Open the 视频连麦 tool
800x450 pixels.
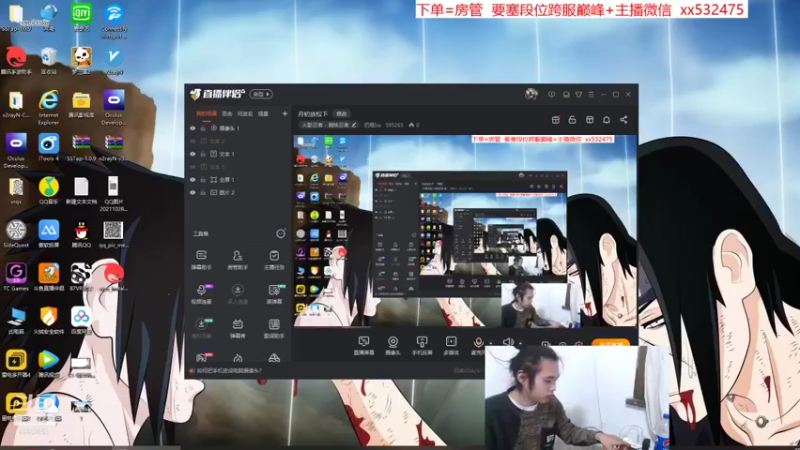pyautogui.click(x=202, y=294)
